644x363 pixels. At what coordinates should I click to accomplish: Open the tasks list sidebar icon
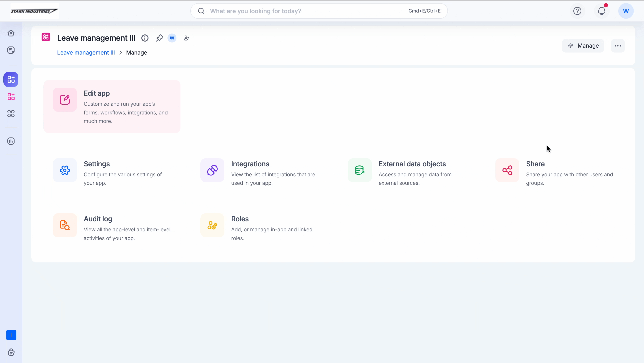(11, 50)
